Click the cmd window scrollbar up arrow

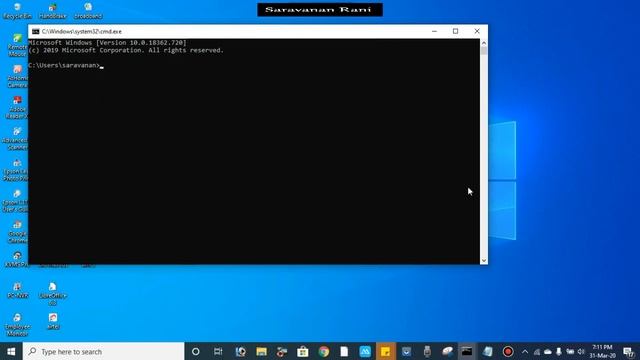(484, 42)
